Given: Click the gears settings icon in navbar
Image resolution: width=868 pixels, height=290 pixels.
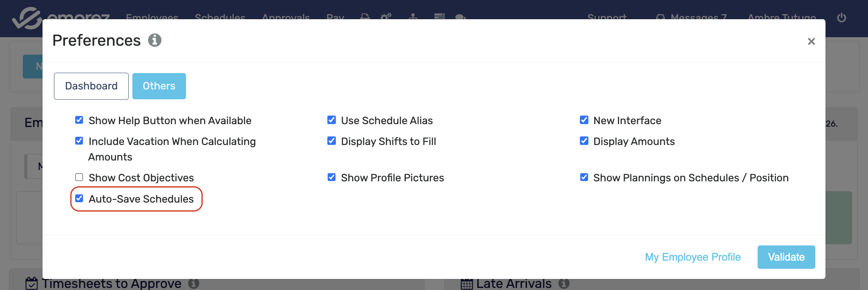Looking at the screenshot, I should (386, 17).
